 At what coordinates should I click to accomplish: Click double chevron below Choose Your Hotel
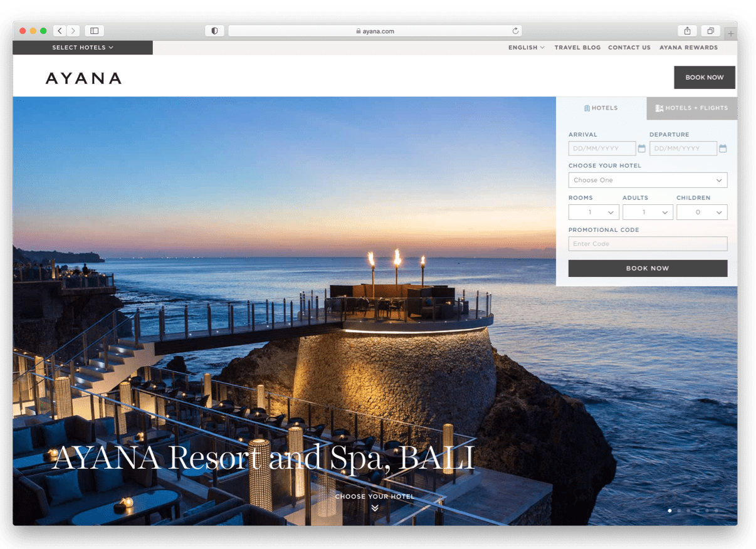[x=375, y=508]
